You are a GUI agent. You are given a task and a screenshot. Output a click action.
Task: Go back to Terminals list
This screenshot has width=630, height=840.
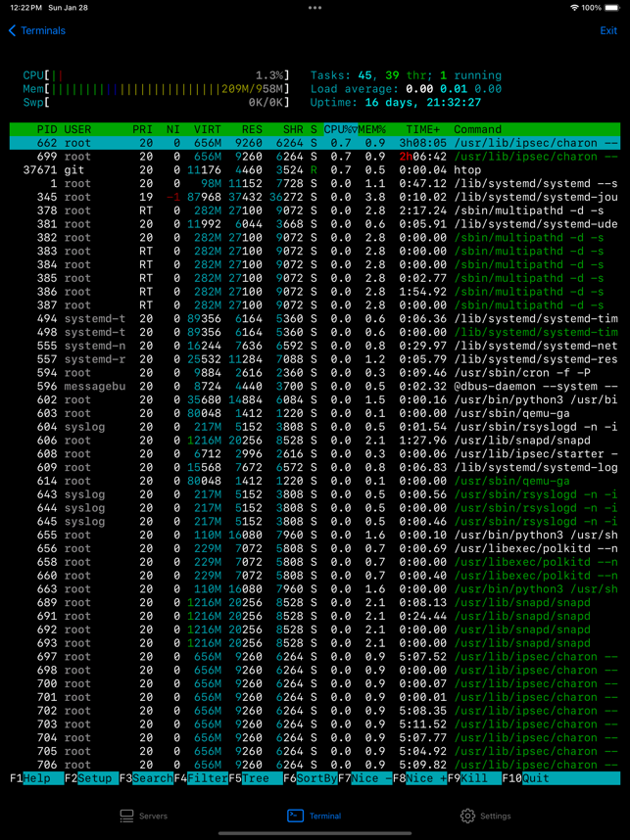(x=37, y=30)
